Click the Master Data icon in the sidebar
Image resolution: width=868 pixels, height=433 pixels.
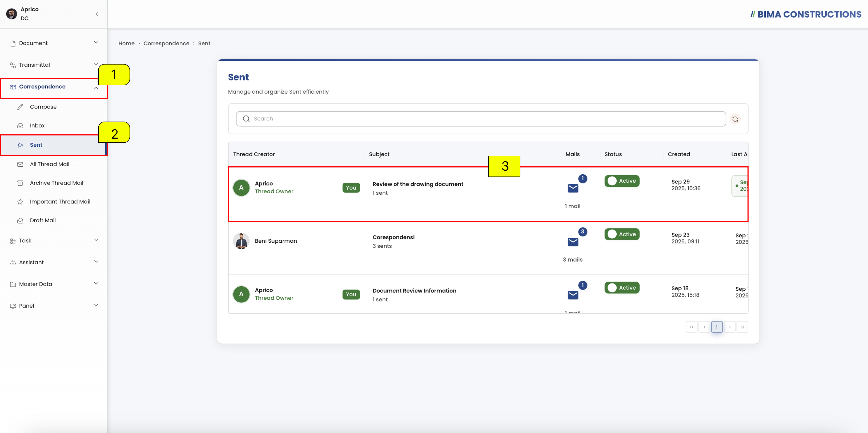(x=13, y=284)
